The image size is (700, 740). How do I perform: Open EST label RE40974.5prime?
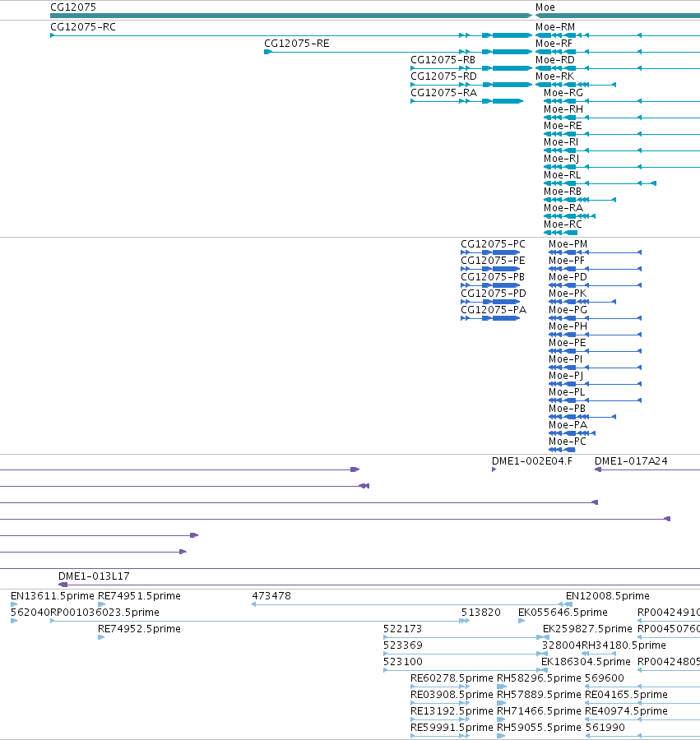pyautogui.click(x=626, y=711)
